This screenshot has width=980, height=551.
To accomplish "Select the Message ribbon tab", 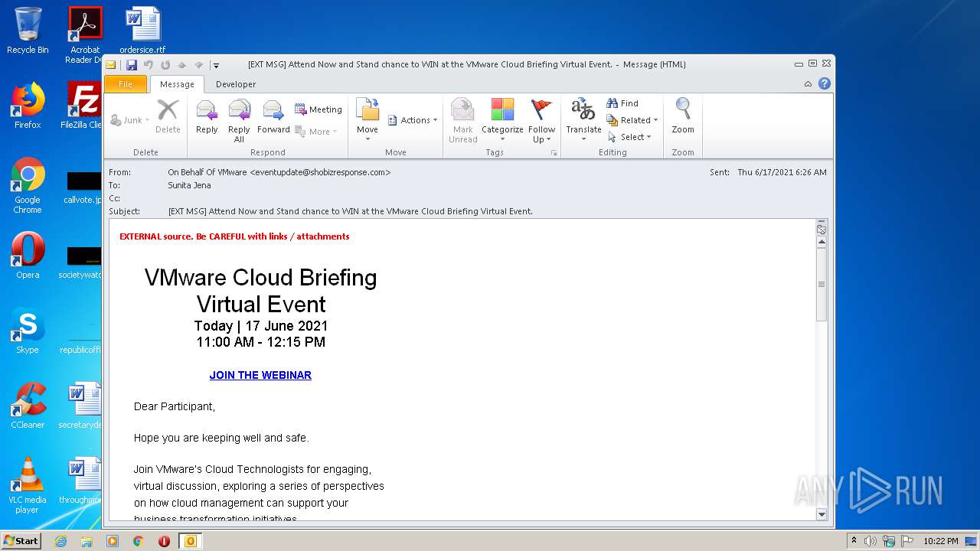I will 177,84.
